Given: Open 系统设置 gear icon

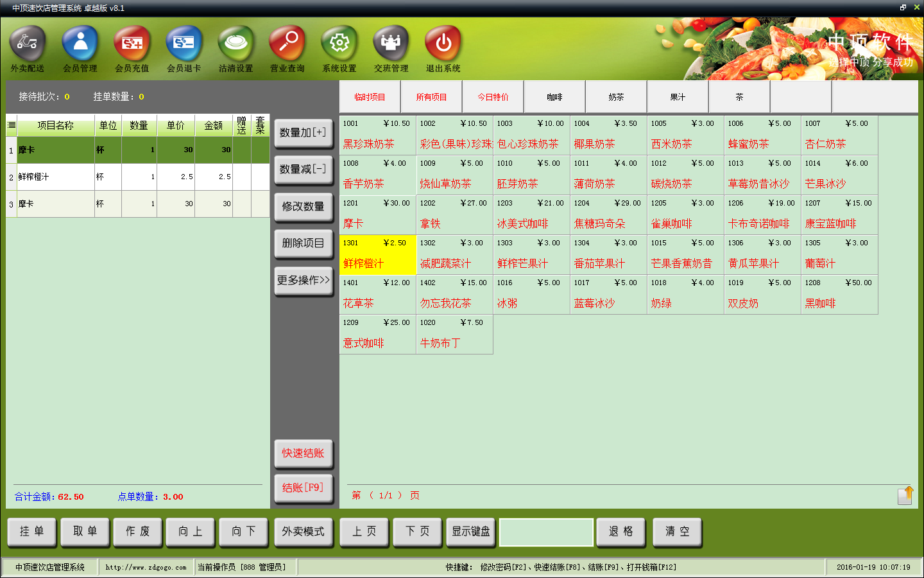Looking at the screenshot, I should [339, 44].
